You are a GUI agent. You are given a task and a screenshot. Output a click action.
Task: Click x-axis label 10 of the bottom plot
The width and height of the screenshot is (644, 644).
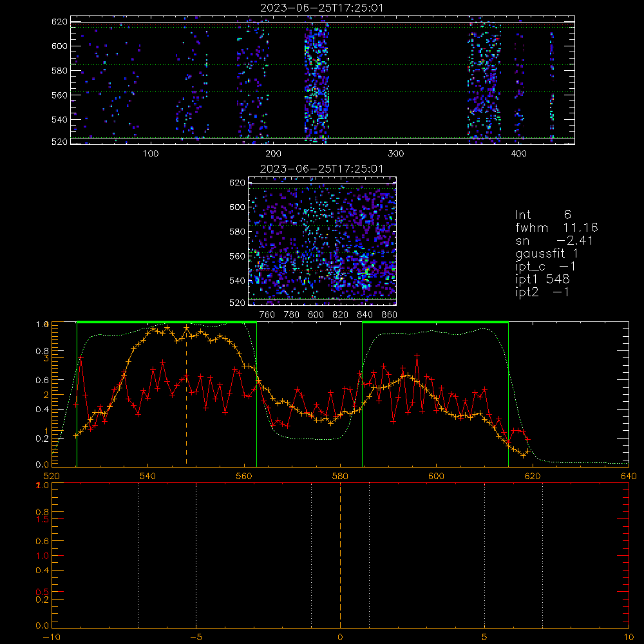629,638
